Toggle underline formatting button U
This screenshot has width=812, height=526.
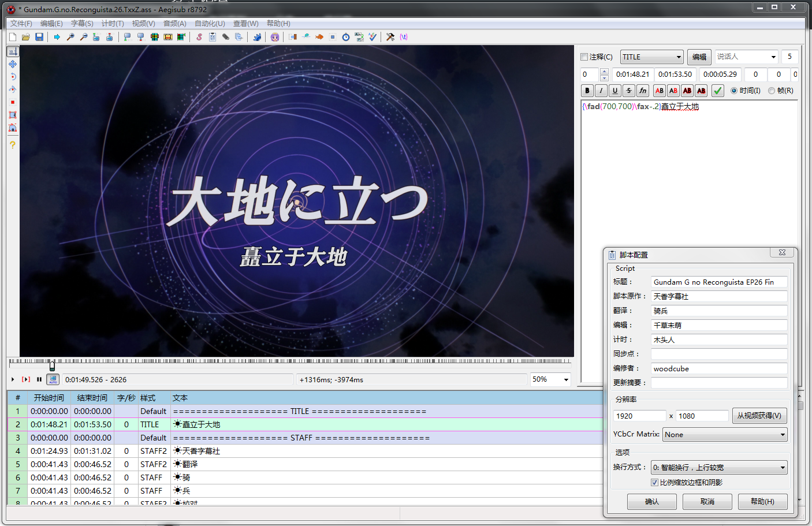coord(615,91)
